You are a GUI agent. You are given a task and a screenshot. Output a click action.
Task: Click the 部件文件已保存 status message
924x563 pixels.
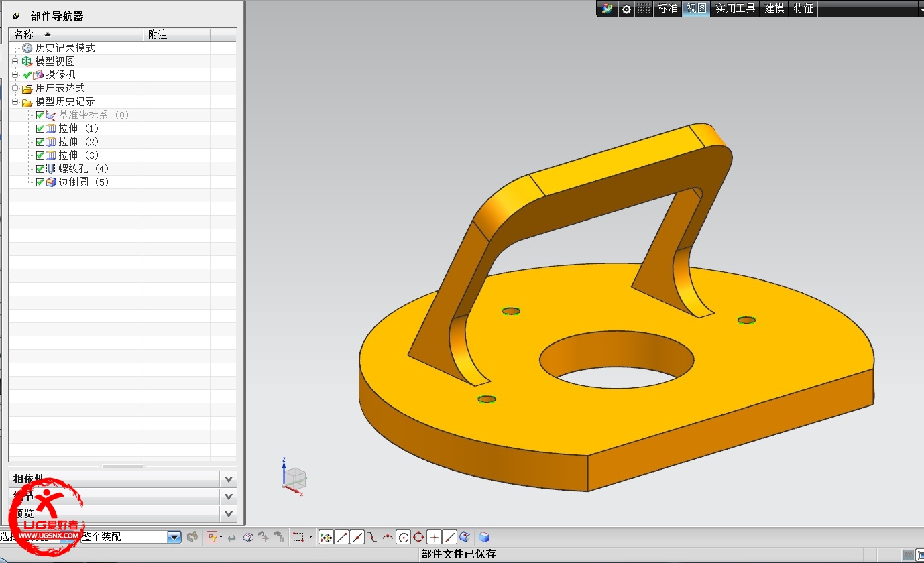click(459, 554)
